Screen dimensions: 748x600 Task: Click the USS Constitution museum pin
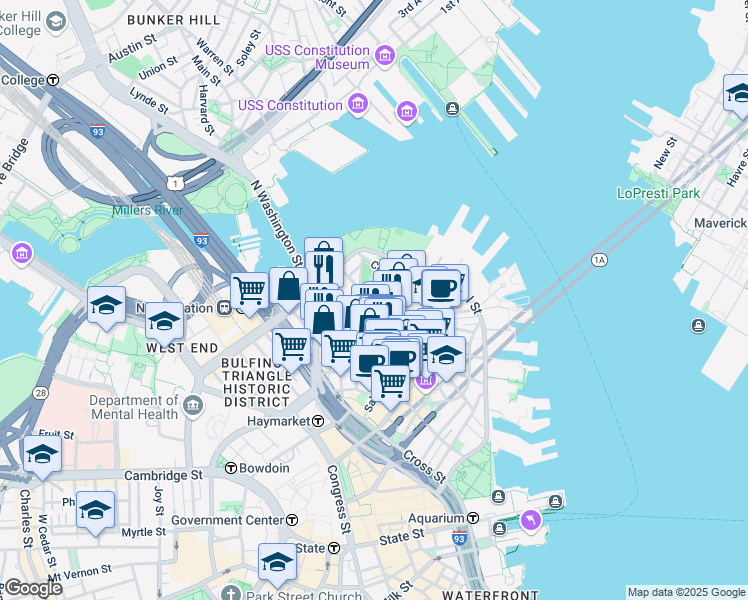pyautogui.click(x=358, y=103)
